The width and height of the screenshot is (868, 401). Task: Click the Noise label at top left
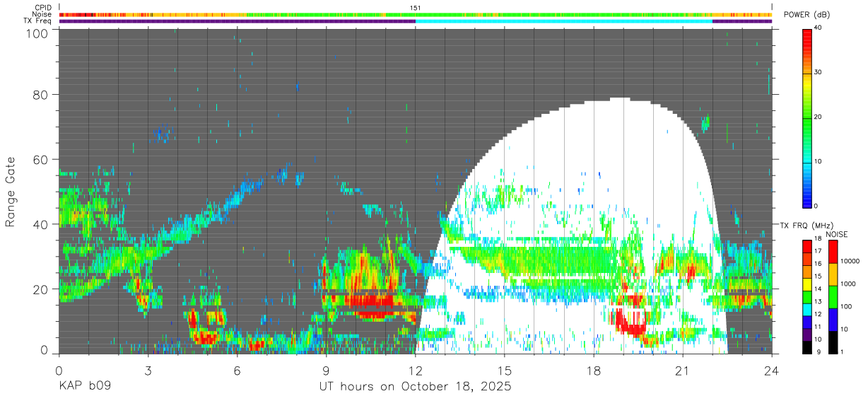pyautogui.click(x=42, y=14)
